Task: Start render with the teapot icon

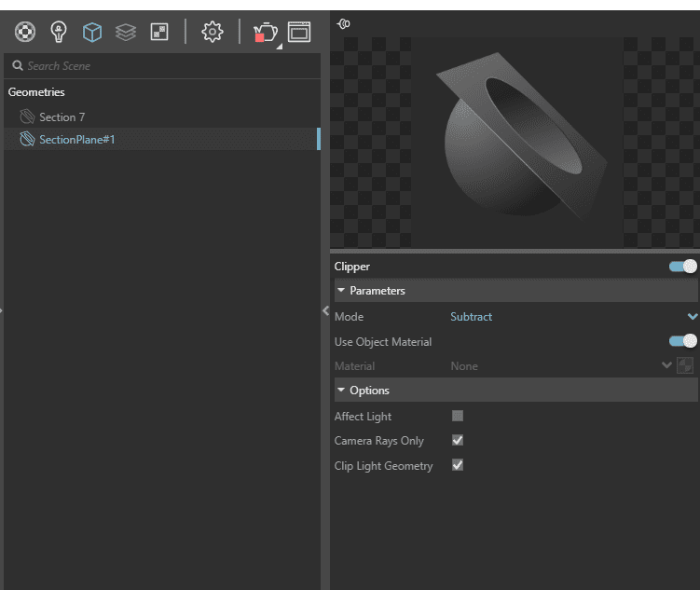Action: point(265,33)
